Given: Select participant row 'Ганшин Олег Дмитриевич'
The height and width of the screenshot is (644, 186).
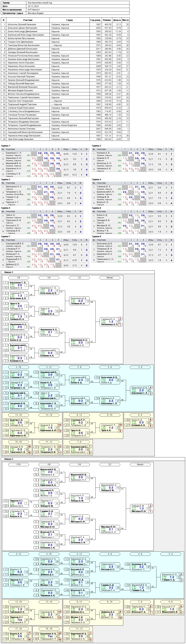Looking at the screenshot, I should pos(65,42).
